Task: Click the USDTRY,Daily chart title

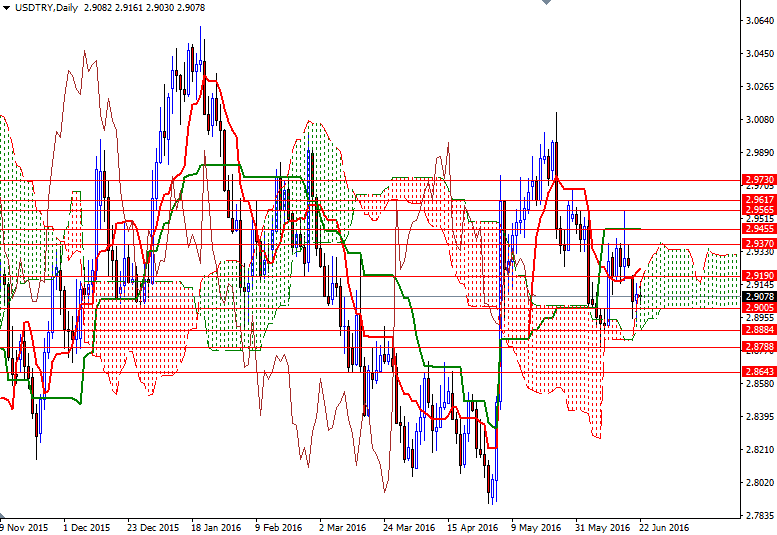Action: pos(47,8)
